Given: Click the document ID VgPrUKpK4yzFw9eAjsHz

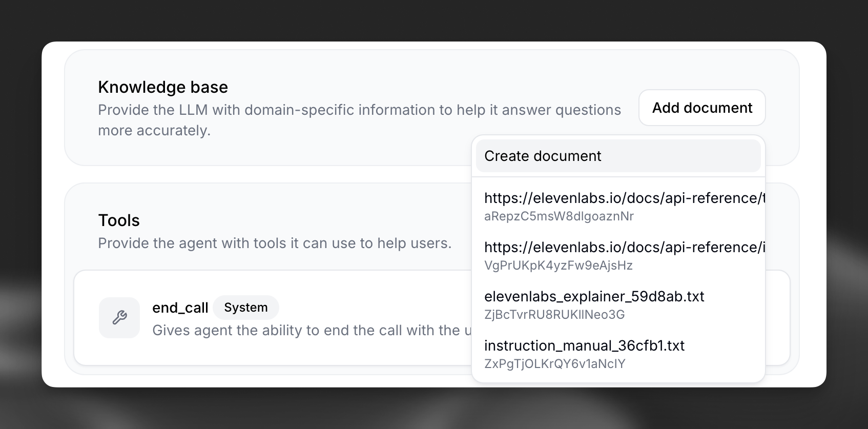Looking at the screenshot, I should 558,265.
